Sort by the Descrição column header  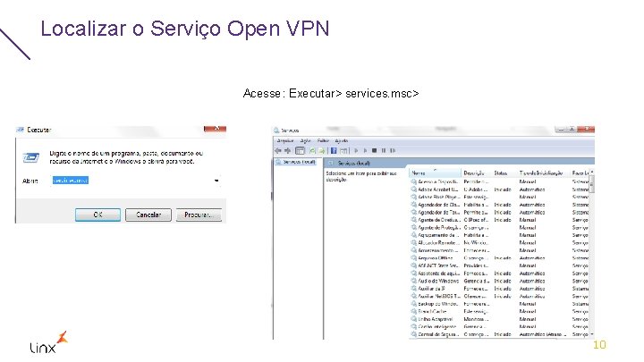(477, 173)
